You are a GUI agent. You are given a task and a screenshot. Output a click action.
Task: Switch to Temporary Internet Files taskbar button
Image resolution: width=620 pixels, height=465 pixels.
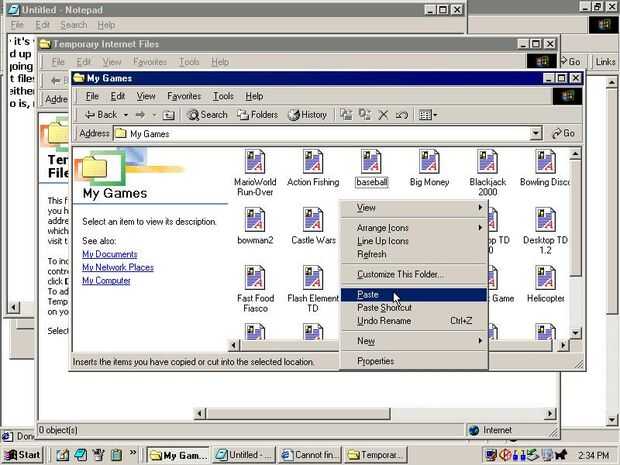[376, 455]
